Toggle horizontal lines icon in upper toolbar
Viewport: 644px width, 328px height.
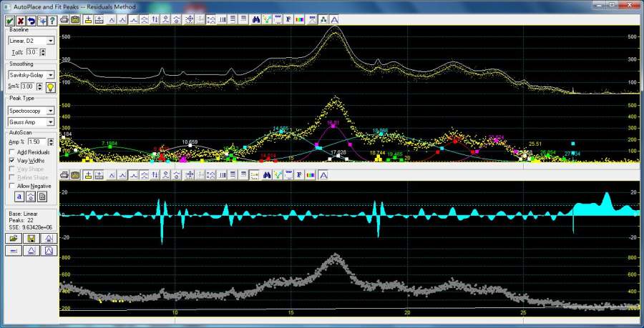233,19
